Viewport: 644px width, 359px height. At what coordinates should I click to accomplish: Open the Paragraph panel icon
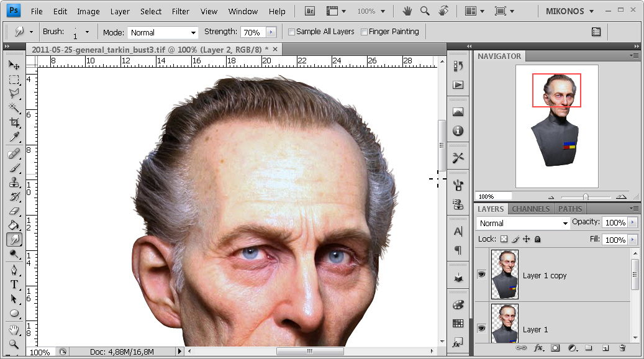458,250
